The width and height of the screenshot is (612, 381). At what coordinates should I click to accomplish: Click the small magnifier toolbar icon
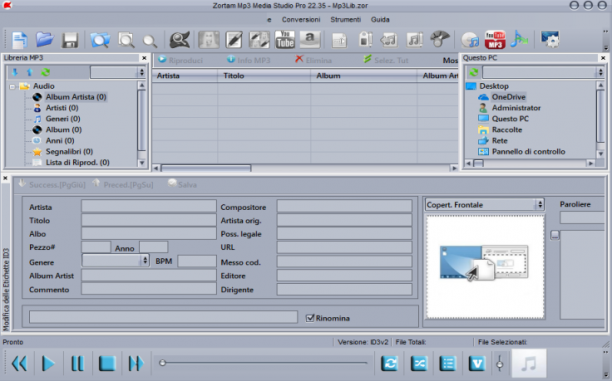pyautogui.click(x=150, y=41)
